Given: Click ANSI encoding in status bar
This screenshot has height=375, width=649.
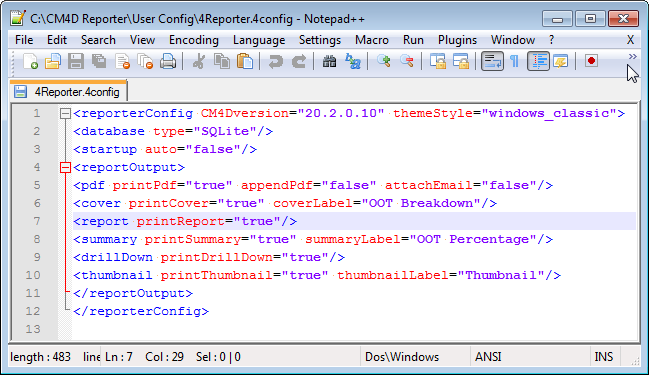Looking at the screenshot, I should [x=488, y=357].
